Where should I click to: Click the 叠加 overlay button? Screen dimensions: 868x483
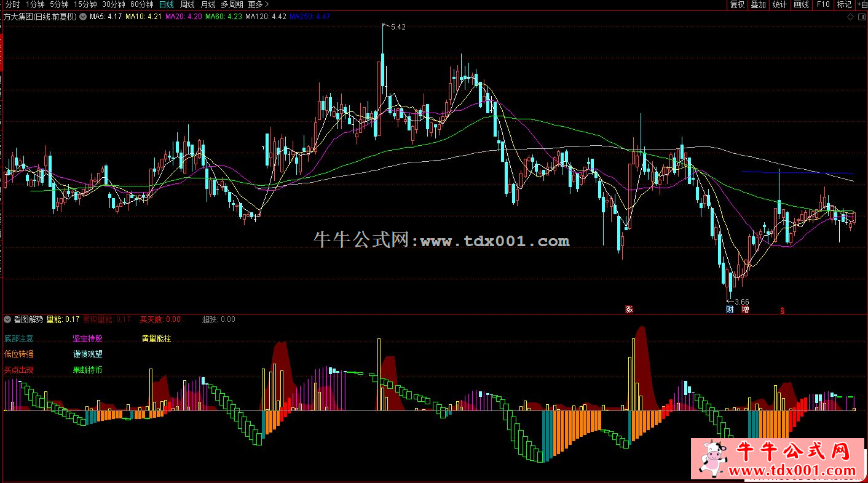point(758,4)
